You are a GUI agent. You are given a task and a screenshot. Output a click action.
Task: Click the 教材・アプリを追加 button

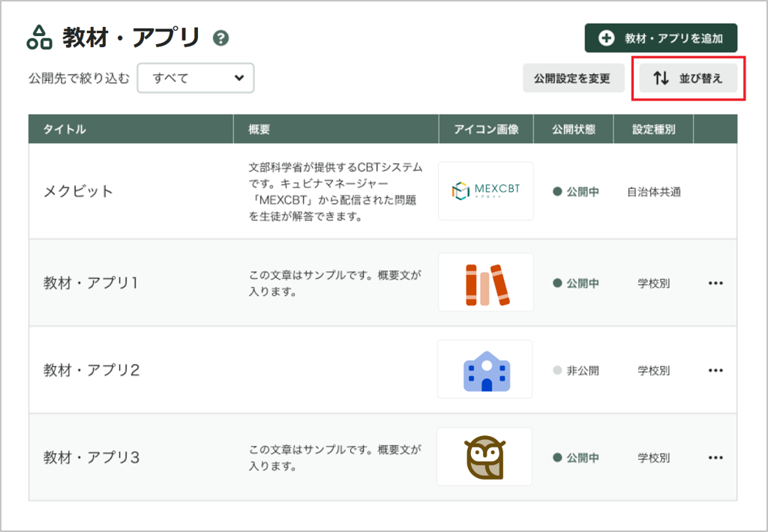[661, 37]
